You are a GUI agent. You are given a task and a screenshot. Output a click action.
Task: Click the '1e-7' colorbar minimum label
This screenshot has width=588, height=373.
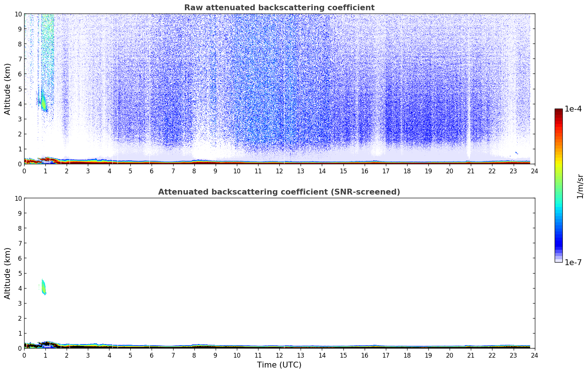tap(573, 262)
